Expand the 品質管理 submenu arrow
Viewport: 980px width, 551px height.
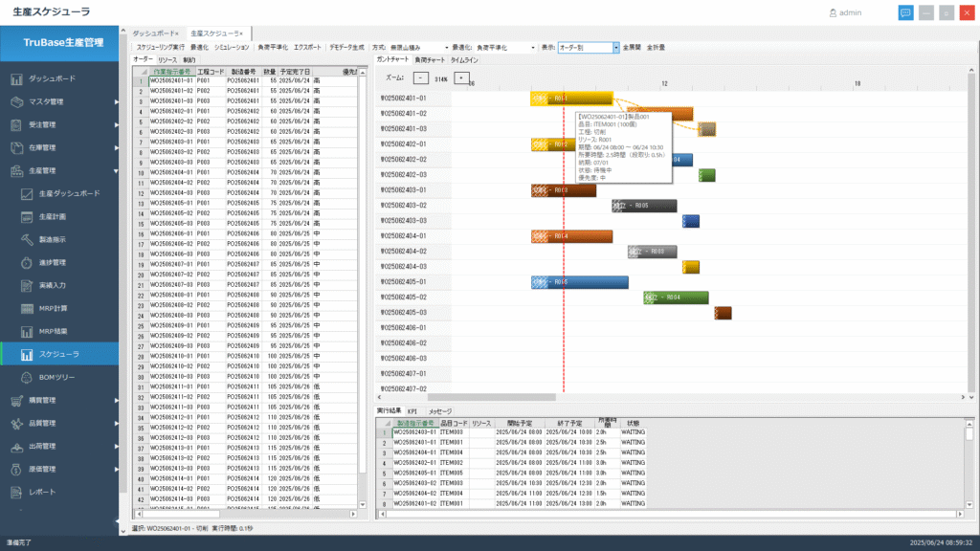(116, 424)
